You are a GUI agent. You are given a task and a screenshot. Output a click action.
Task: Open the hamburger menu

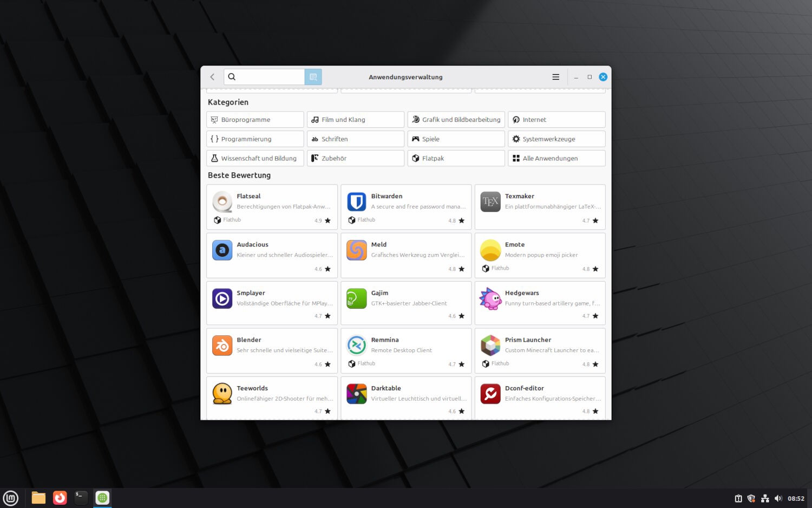pyautogui.click(x=555, y=77)
